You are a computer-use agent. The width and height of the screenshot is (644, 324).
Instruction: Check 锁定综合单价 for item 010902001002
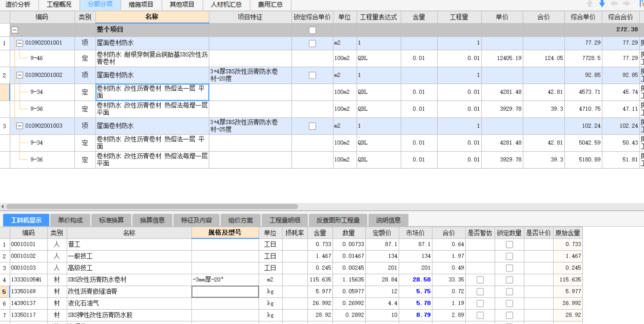tap(312, 75)
